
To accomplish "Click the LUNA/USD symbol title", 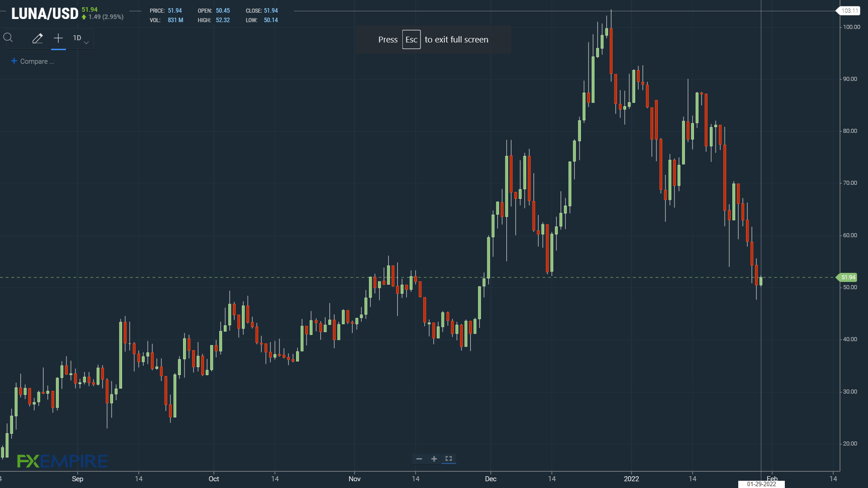I will (45, 14).
